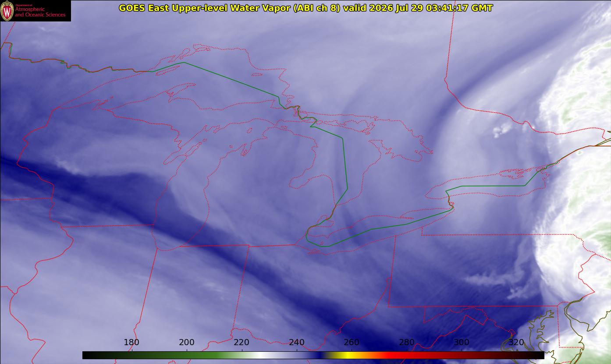Click the 200 label on the color scale
Screen dimensions: 611x364
click(187, 343)
